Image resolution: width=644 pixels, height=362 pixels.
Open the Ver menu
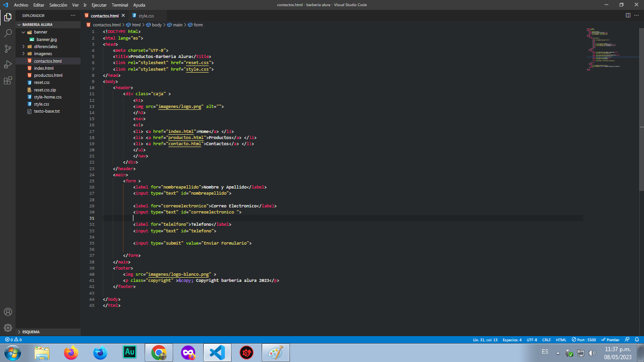point(75,5)
